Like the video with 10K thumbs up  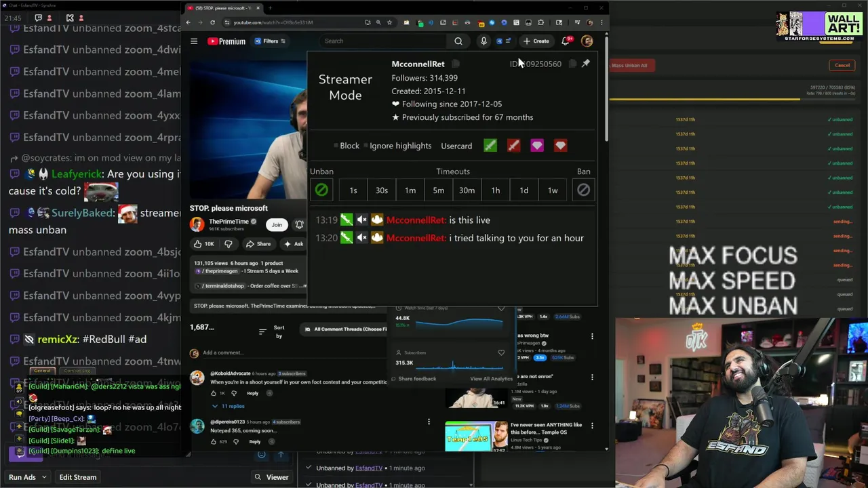(204, 244)
